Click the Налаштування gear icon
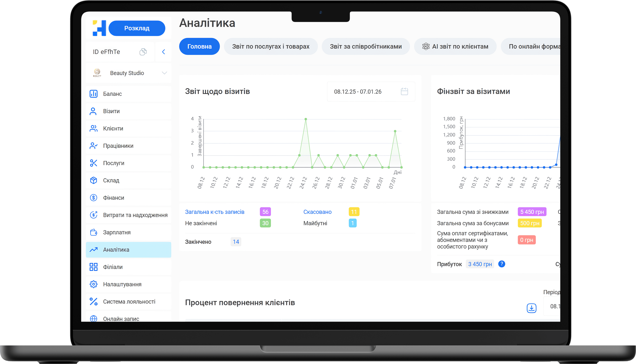636x364 pixels. click(93, 284)
